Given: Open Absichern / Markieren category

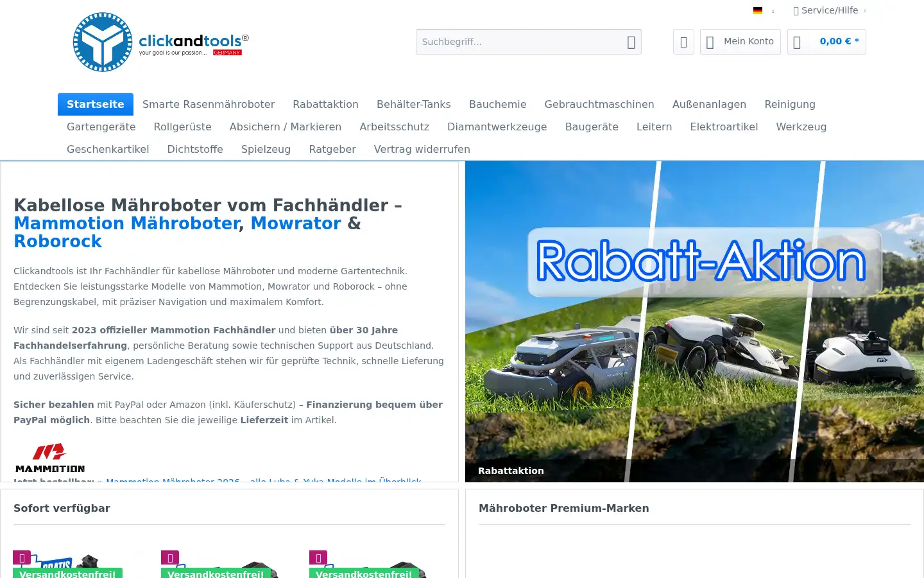Looking at the screenshot, I should (286, 127).
